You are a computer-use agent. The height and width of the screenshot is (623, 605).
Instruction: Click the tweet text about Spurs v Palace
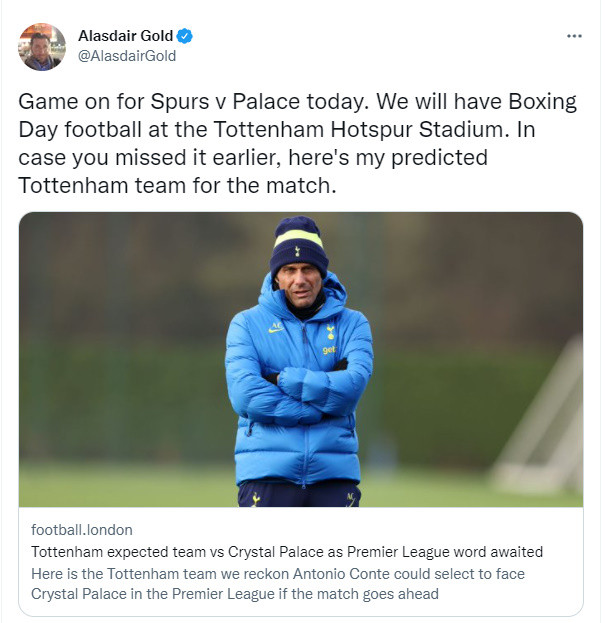(297, 143)
